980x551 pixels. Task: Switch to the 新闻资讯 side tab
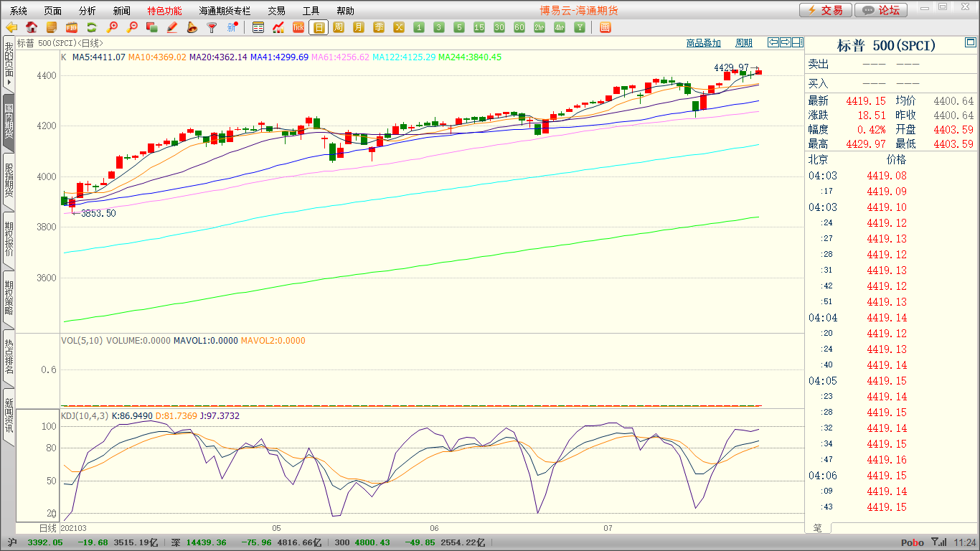click(x=9, y=416)
